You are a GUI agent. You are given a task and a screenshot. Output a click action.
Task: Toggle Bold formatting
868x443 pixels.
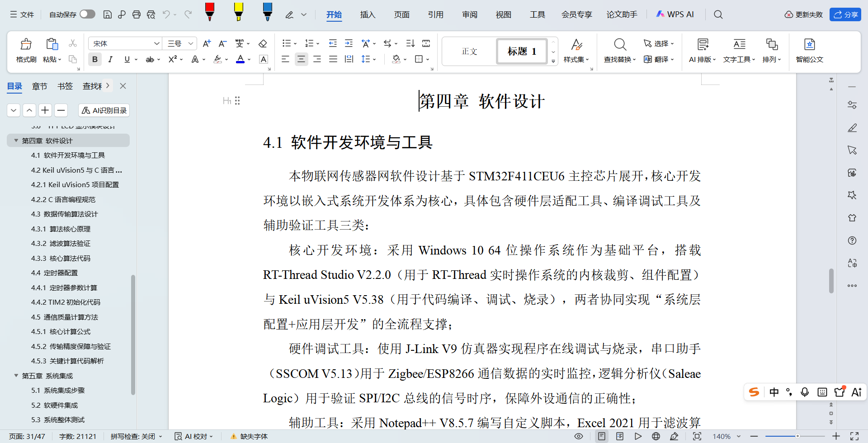(95, 59)
